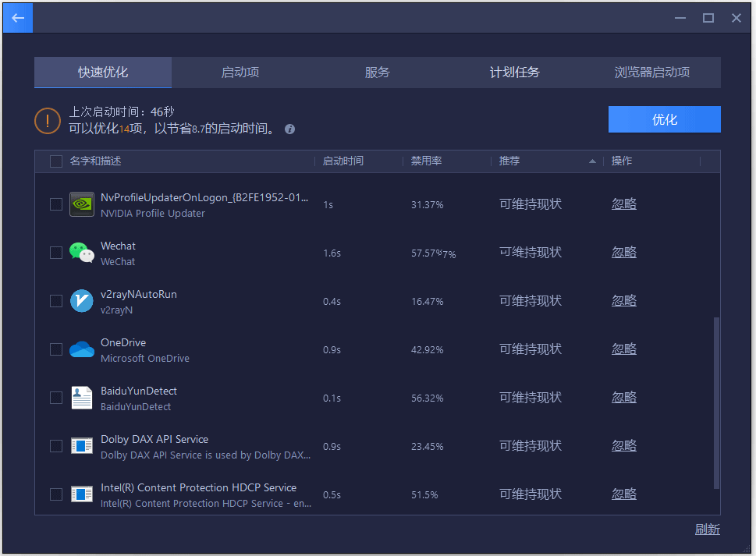Click the Dolby DAX API Service icon
This screenshot has width=756, height=556.
tap(81, 446)
